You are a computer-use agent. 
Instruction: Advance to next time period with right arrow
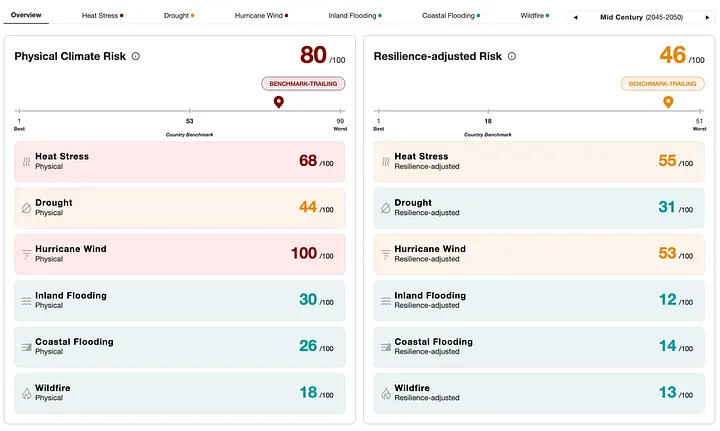point(707,17)
